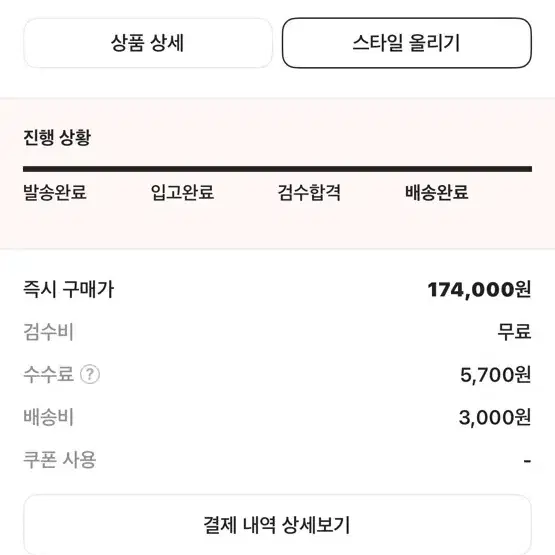This screenshot has height=555, width=555.
Task: Click the 배송비 label
Action: coord(48,417)
